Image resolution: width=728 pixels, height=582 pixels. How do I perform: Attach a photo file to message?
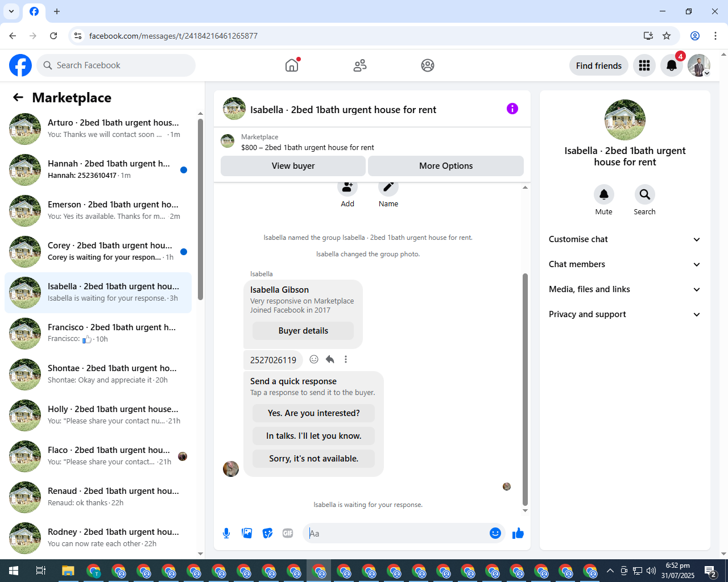point(247,533)
